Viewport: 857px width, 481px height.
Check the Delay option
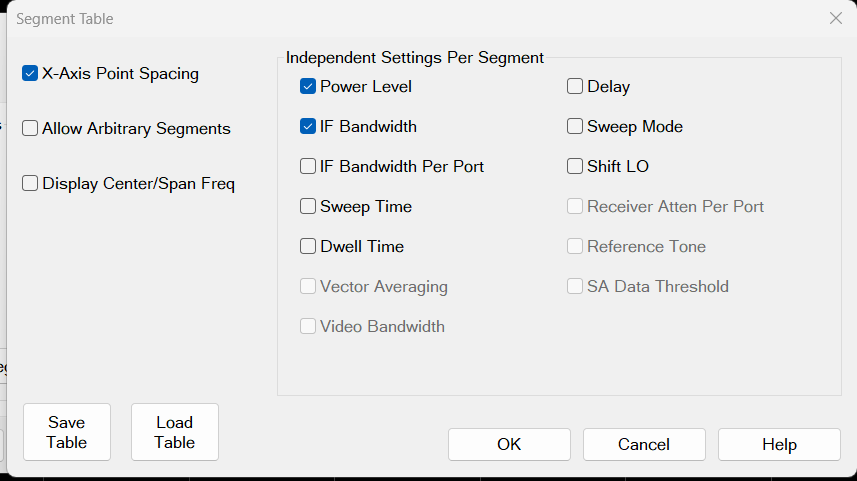[x=575, y=87]
